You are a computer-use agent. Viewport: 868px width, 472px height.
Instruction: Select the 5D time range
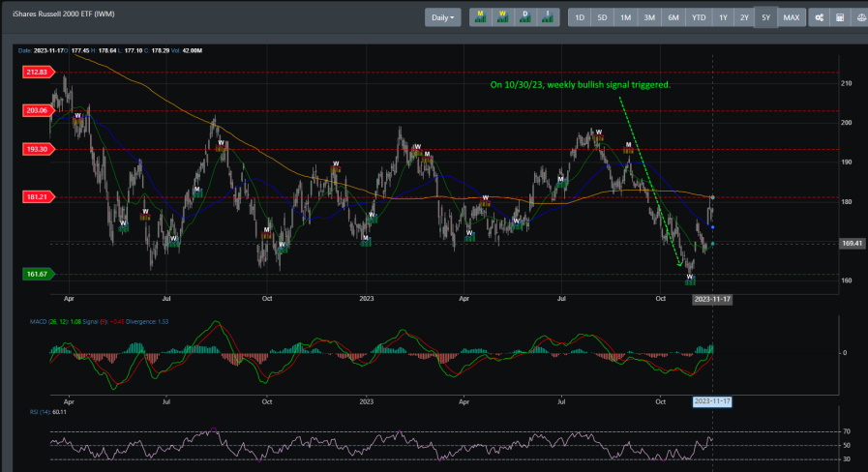coord(602,17)
